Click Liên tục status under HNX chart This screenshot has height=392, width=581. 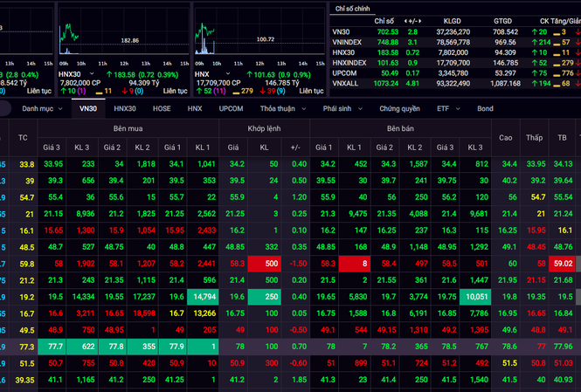pos(311,91)
